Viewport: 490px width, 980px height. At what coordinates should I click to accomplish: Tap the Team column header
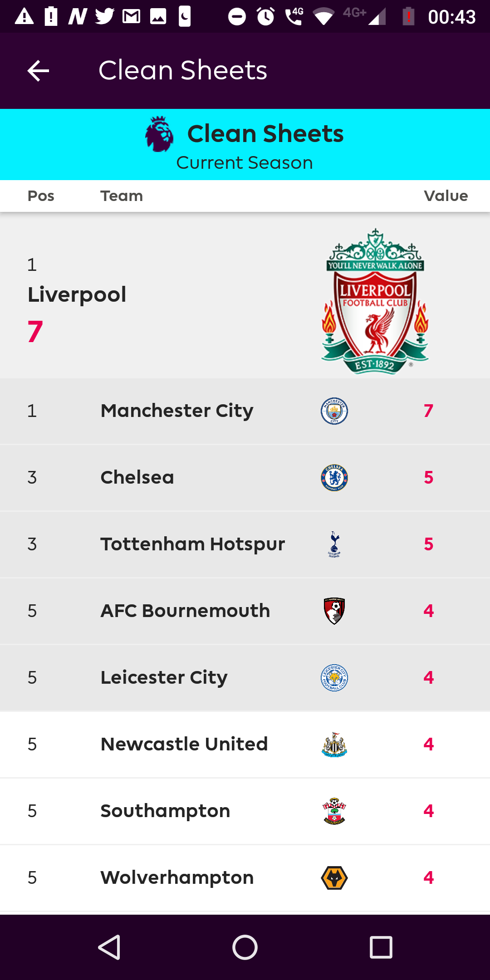coord(122,196)
